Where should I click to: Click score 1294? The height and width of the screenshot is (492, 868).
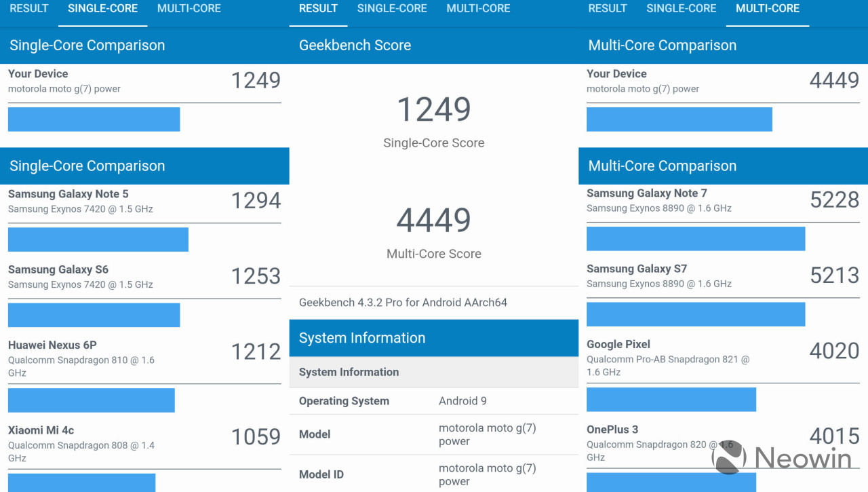[x=256, y=200]
